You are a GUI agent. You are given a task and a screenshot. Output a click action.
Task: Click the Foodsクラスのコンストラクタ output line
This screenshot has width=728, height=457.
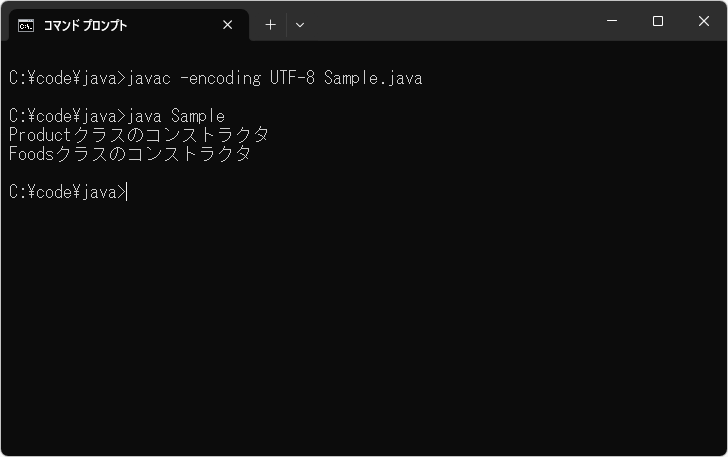[x=129, y=154]
